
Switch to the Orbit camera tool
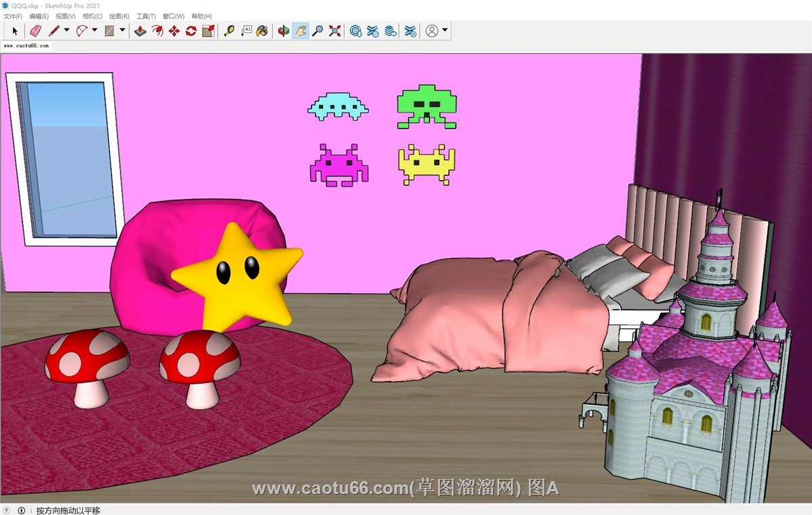click(283, 31)
